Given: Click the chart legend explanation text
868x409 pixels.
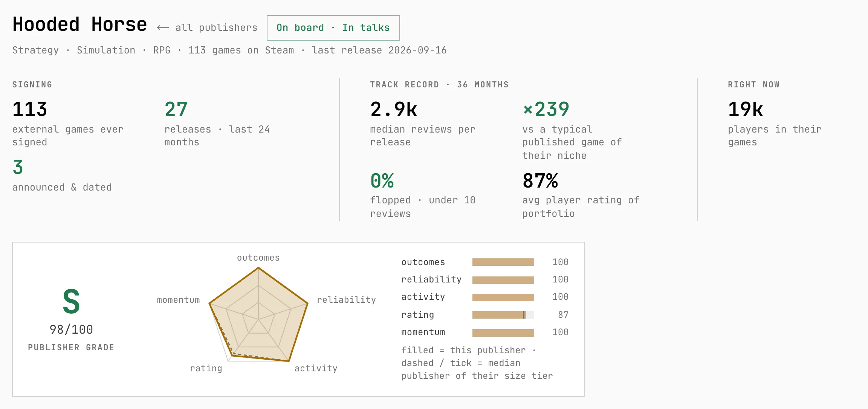Looking at the screenshot, I should pos(477,363).
